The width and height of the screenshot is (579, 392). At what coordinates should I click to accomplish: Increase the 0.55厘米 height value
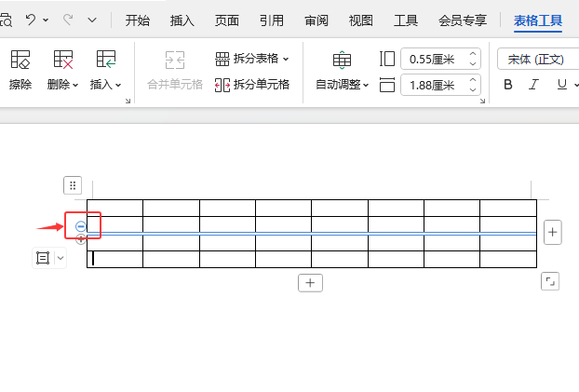click(473, 54)
